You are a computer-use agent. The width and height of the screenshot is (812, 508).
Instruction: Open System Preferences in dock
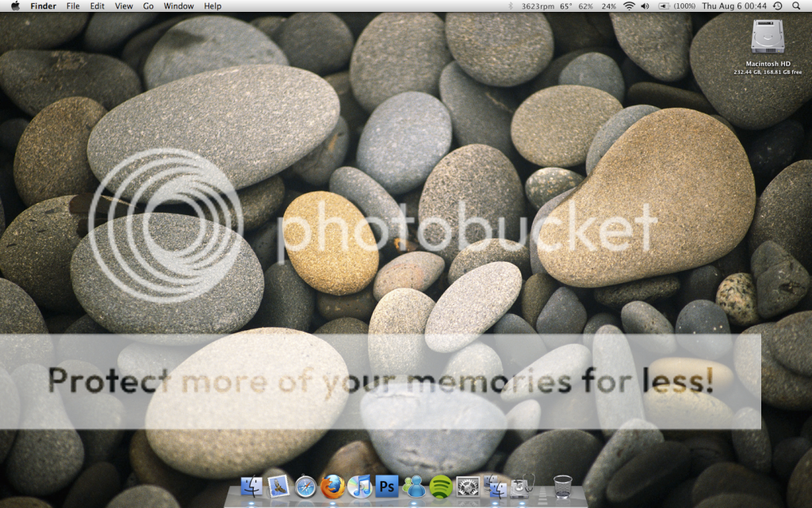point(468,485)
